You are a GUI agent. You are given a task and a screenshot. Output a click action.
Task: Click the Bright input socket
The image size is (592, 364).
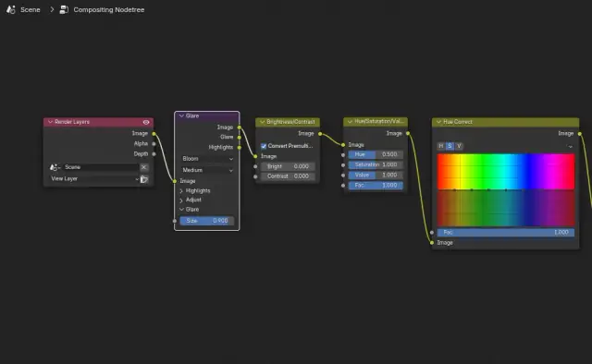point(255,166)
